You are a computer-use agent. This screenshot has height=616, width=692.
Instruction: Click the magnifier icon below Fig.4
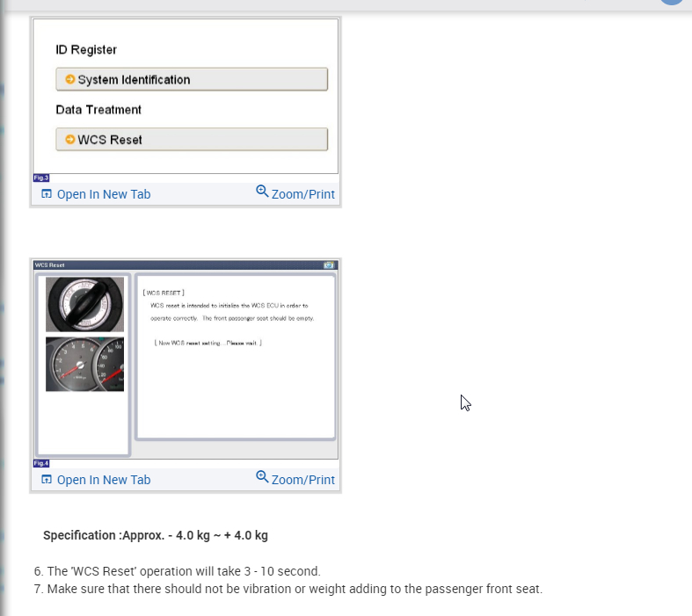(262, 476)
